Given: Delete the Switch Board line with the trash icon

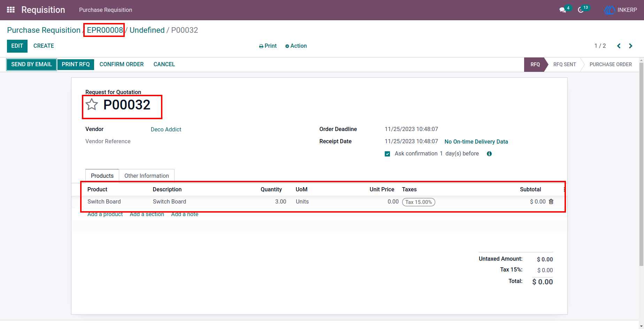Looking at the screenshot, I should click(551, 201).
